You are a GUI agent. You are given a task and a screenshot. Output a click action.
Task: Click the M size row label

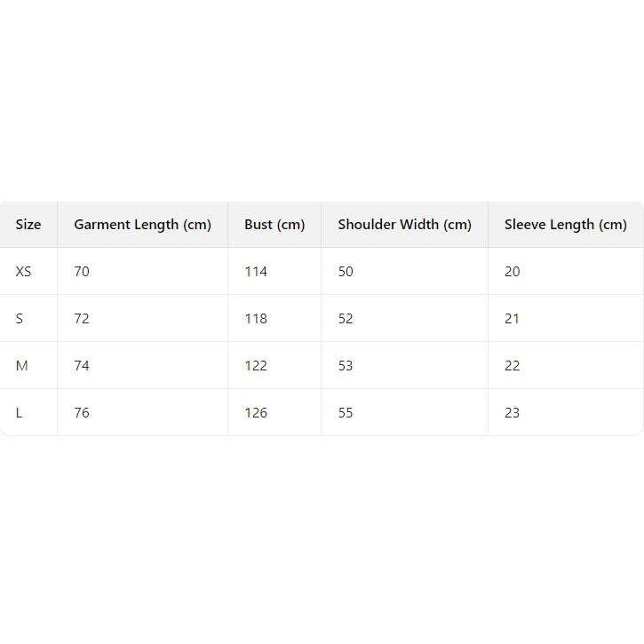pyautogui.click(x=22, y=366)
